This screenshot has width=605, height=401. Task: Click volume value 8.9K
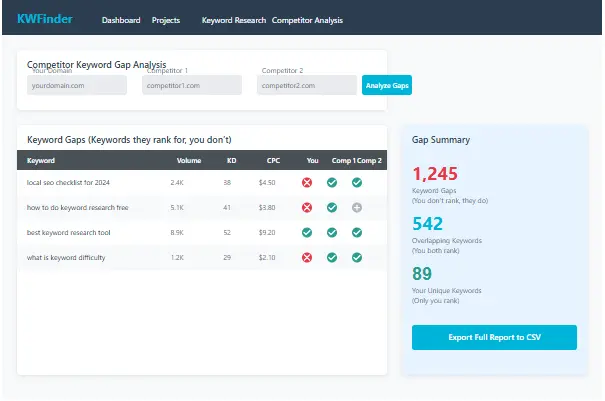point(177,233)
